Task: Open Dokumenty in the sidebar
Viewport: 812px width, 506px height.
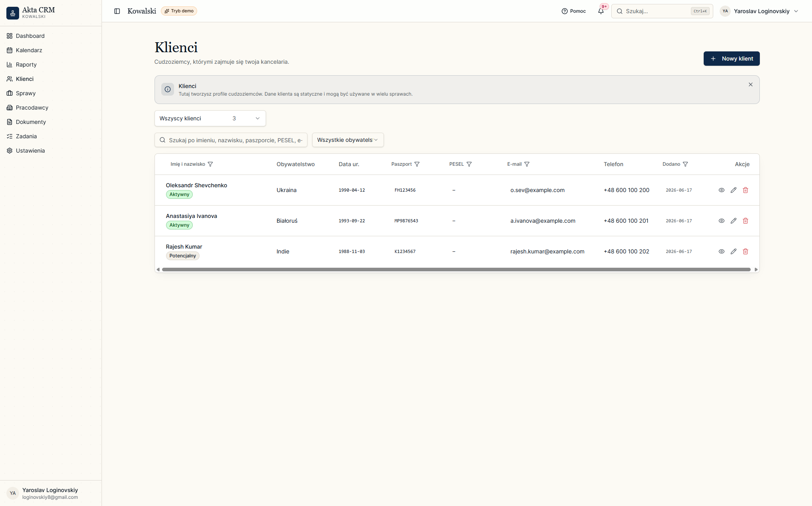Action: [51, 122]
